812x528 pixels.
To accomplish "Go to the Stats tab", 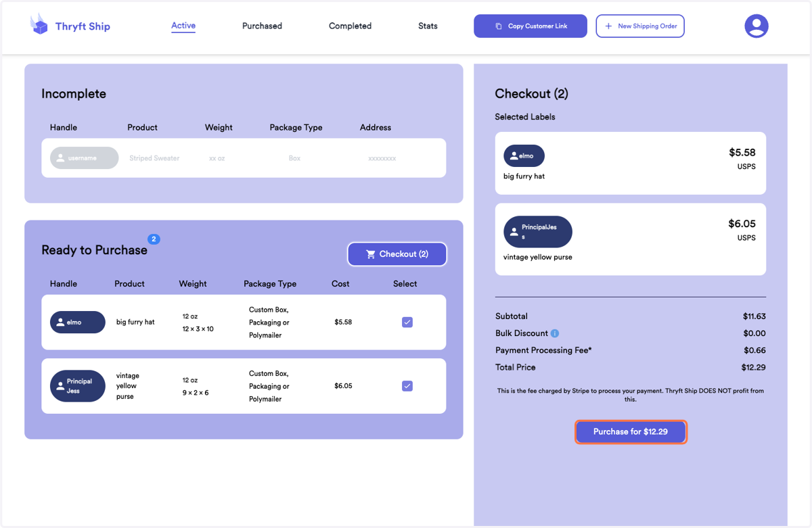I will (428, 26).
